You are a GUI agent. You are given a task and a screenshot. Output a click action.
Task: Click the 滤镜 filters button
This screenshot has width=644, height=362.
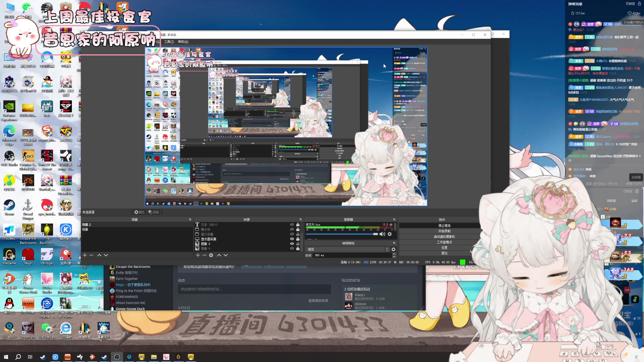point(154,212)
